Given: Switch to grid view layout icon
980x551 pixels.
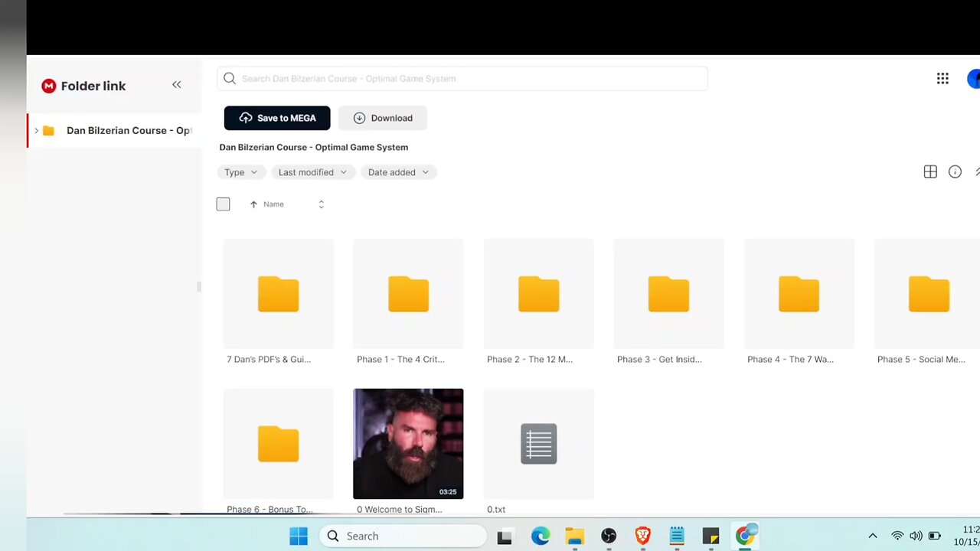Looking at the screenshot, I should tap(930, 172).
